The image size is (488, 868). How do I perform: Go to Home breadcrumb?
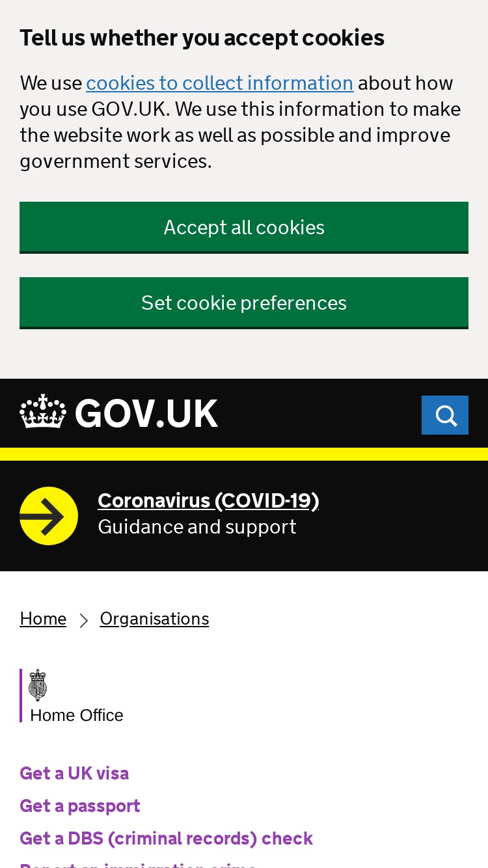pos(43,619)
